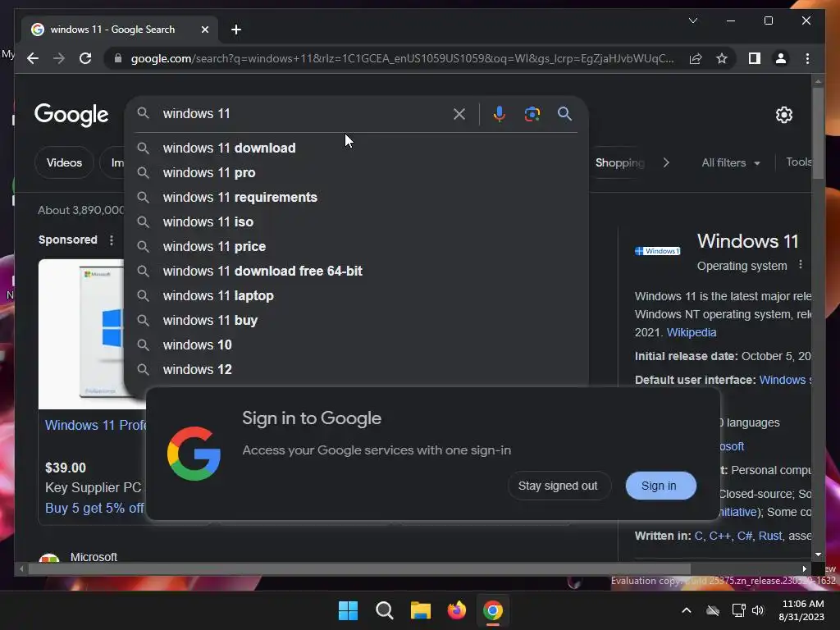This screenshot has height=630, width=840.
Task: Click the blue magnifier search button
Action: click(564, 113)
